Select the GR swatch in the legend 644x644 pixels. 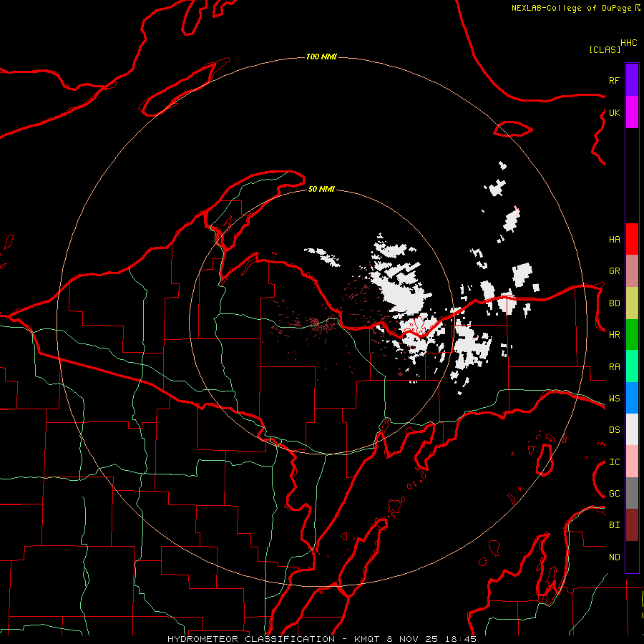632,271
